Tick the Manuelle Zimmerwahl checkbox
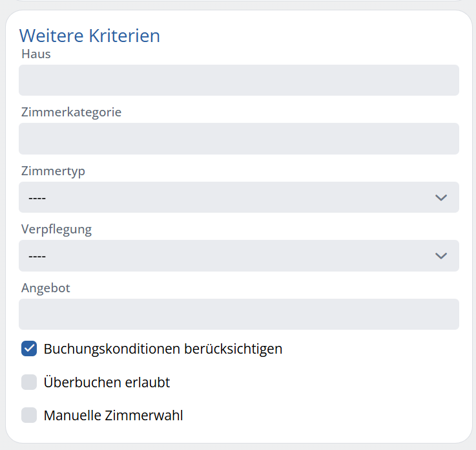The width and height of the screenshot is (476, 450). tap(29, 415)
